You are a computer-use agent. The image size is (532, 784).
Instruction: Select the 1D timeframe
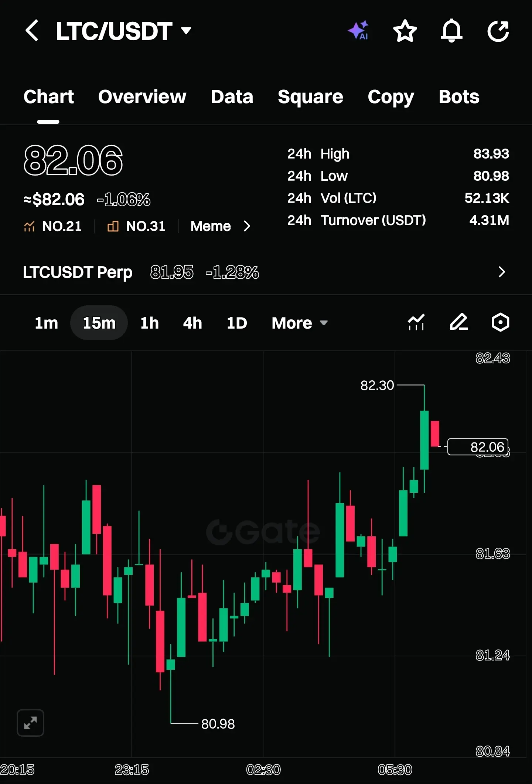click(237, 323)
